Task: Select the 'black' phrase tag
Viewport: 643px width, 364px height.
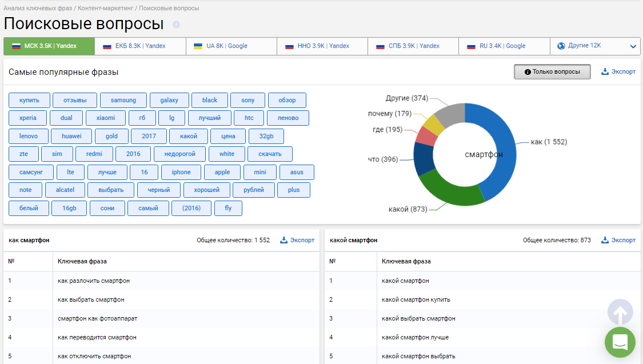Action: 210,100
